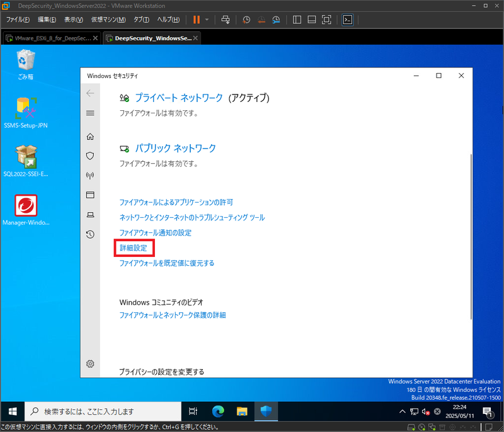Open the notification center icon
The image size is (504, 432).
[488, 412]
